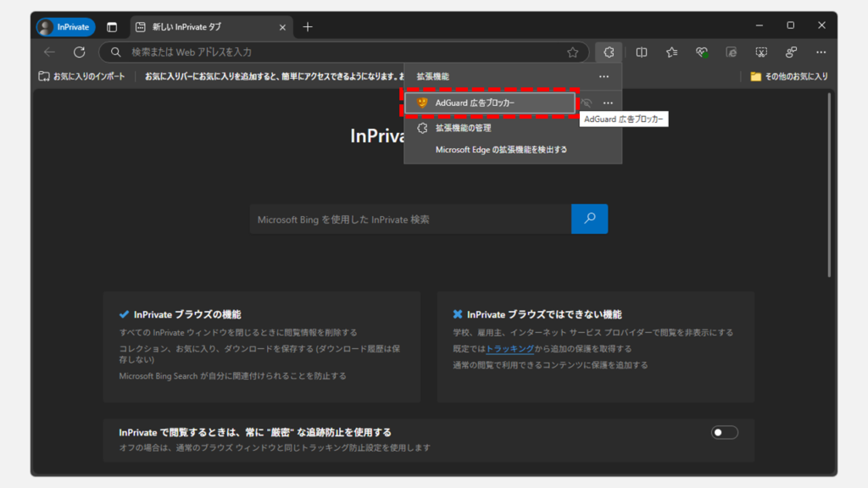Click the InPrivate search input field
Viewport: 868px width, 488px height.
pos(410,219)
